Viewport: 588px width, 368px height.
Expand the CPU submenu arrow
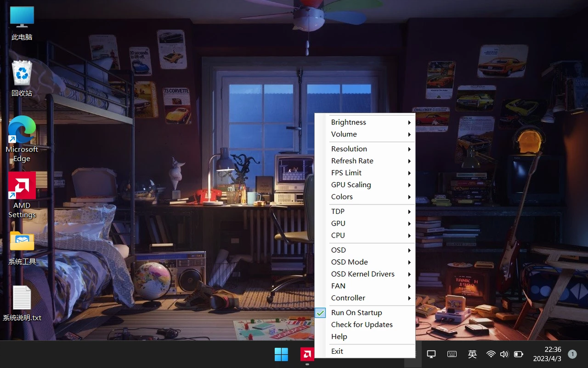(409, 236)
